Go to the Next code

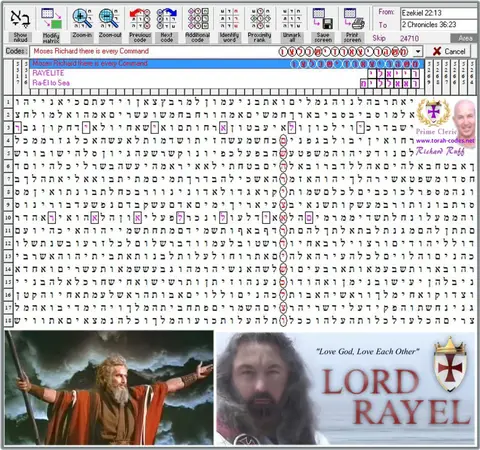click(x=166, y=19)
